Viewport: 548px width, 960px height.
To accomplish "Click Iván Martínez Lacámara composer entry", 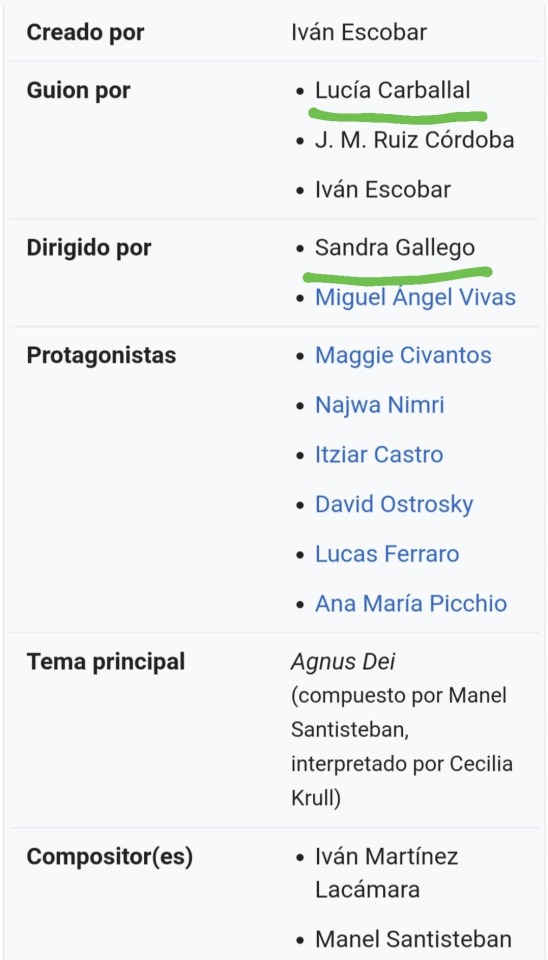I will pos(386,873).
